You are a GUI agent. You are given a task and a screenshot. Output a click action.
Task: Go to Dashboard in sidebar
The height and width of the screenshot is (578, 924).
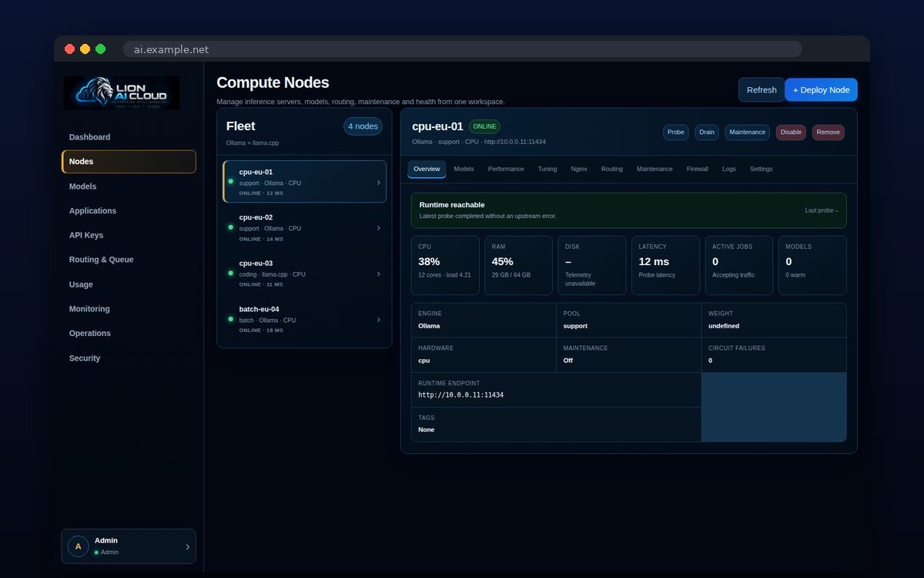click(129, 137)
